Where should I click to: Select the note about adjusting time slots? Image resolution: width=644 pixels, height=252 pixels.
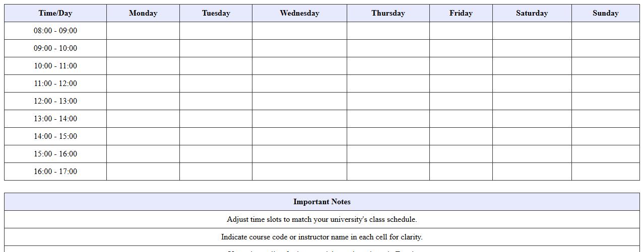[322, 219]
